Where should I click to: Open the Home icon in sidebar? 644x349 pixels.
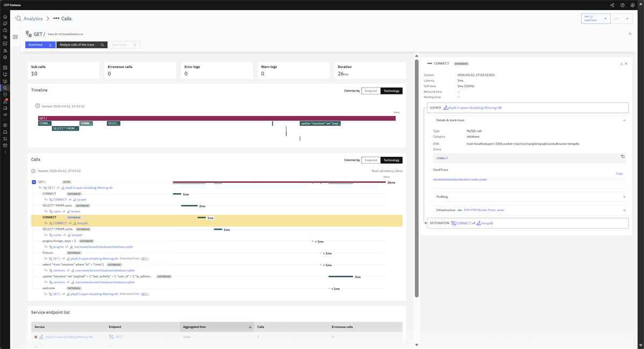coord(5,17)
